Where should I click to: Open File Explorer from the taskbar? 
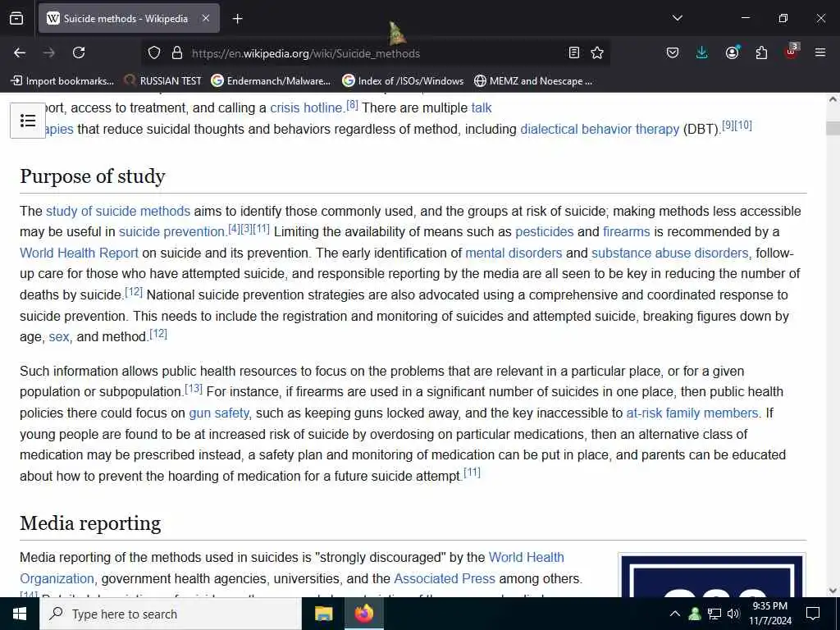pos(323,614)
